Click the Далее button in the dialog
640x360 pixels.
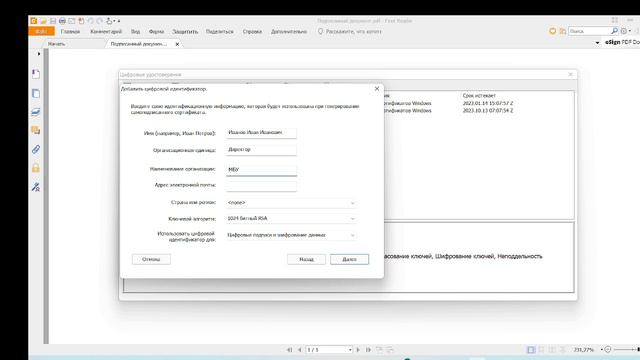(349, 259)
